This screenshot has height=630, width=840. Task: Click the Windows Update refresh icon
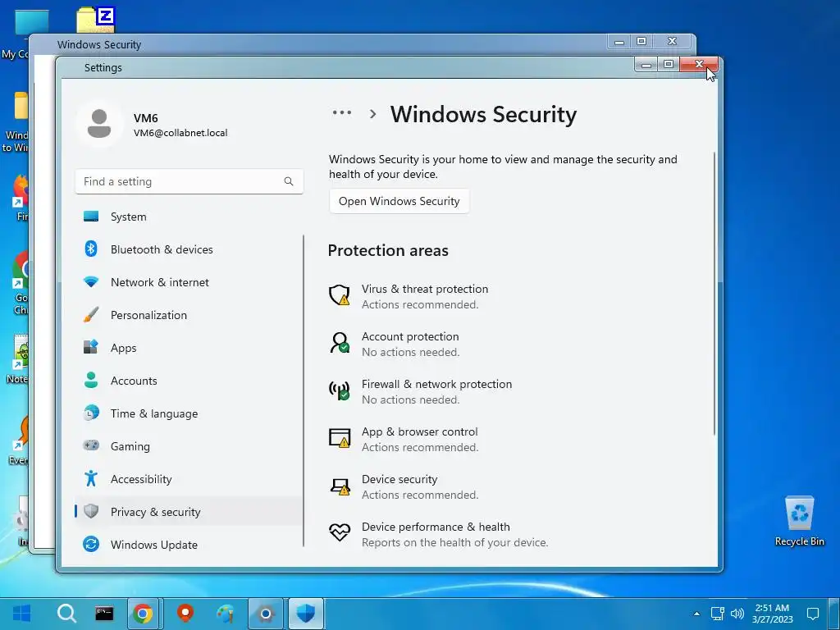click(91, 544)
